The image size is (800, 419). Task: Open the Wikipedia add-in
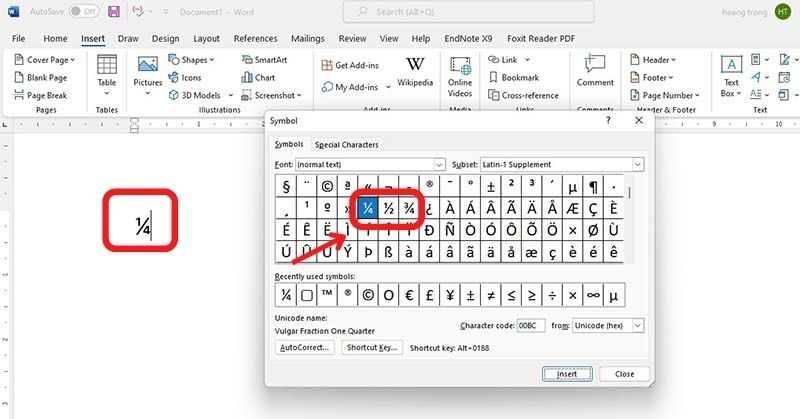pyautogui.click(x=415, y=71)
